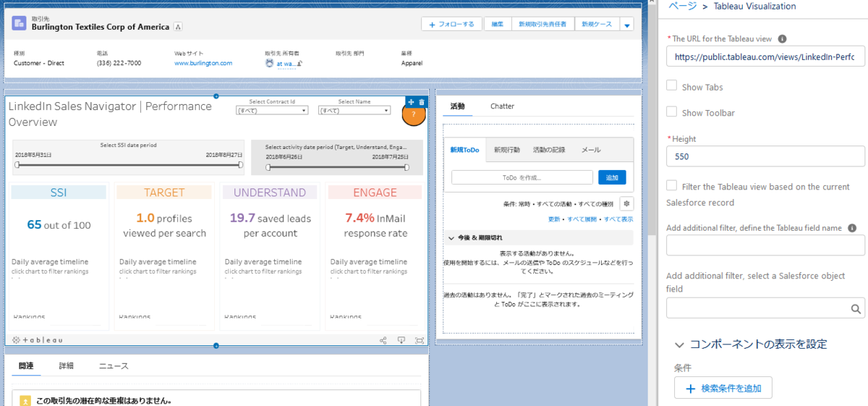Open the メール tab
The height and width of the screenshot is (406, 868).
[591, 150]
